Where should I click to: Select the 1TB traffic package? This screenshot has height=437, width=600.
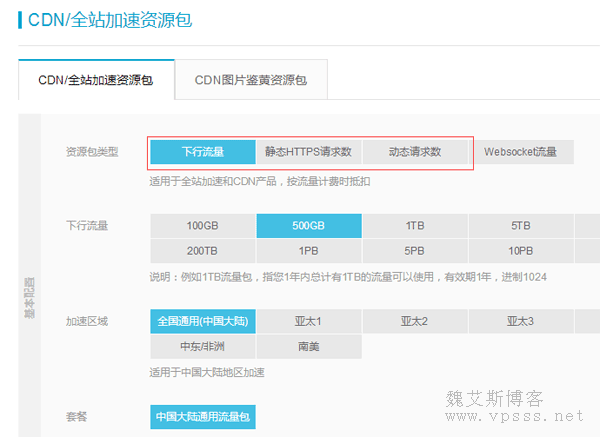pyautogui.click(x=414, y=226)
